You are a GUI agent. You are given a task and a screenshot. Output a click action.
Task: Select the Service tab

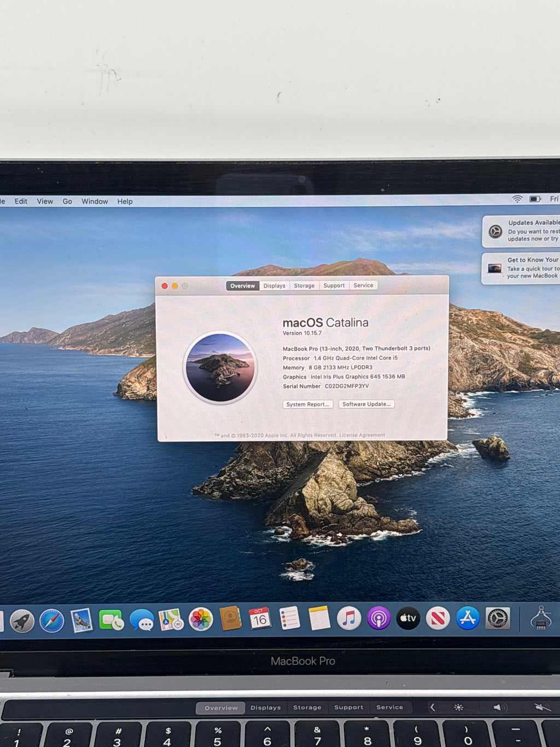363,285
